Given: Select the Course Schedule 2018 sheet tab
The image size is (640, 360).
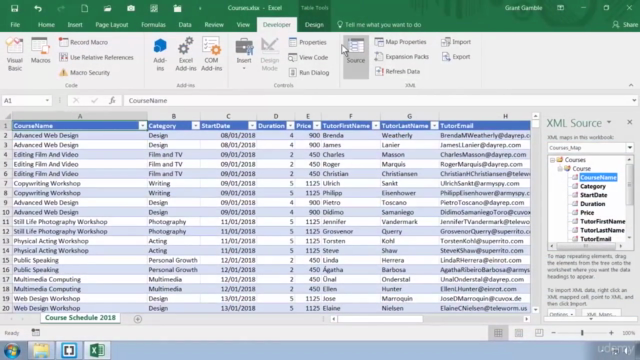Looking at the screenshot, I should 80,318.
